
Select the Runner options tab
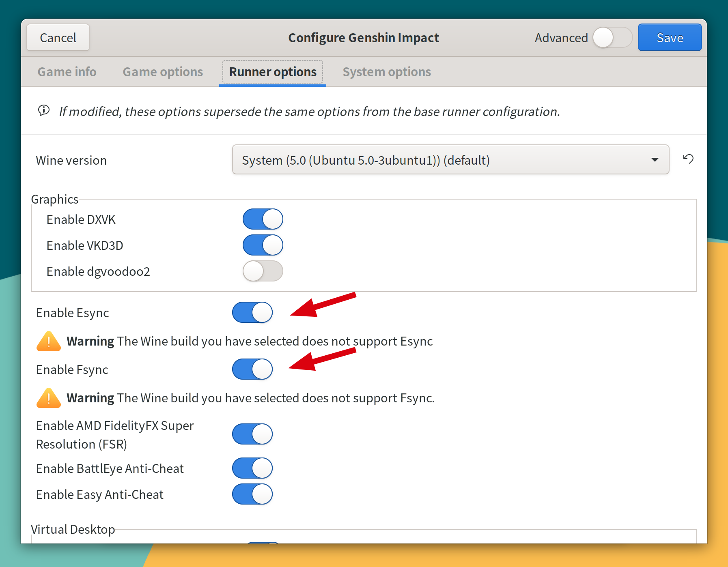(x=273, y=72)
